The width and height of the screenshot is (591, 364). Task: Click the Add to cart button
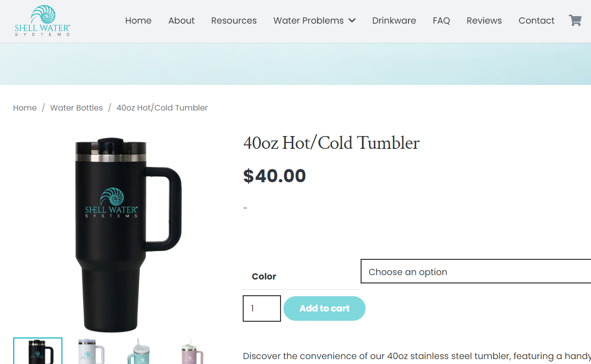[324, 308]
